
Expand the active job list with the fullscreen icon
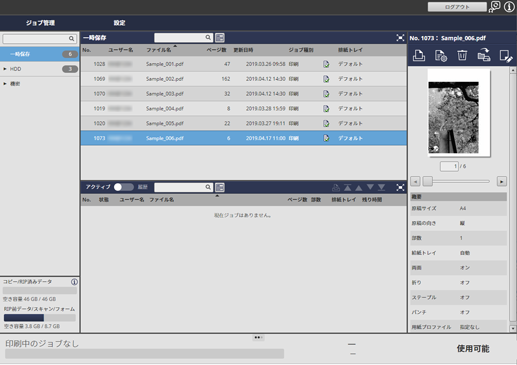coord(400,187)
